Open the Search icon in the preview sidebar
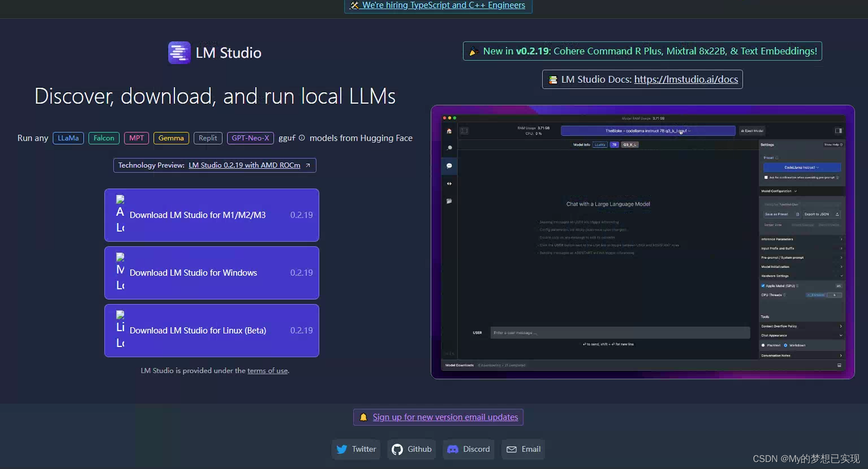Screen dimensions: 868x469 449,148
